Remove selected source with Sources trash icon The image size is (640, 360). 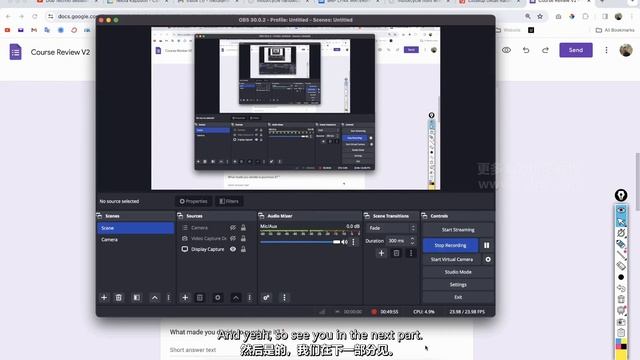[x=200, y=298]
